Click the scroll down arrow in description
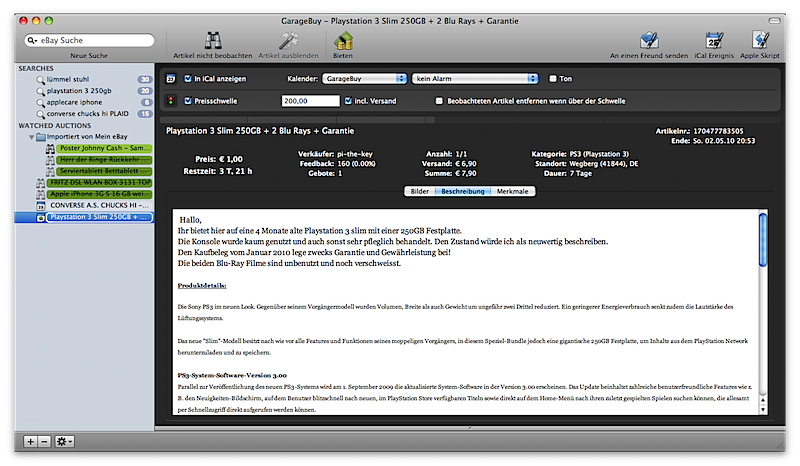 763,409
